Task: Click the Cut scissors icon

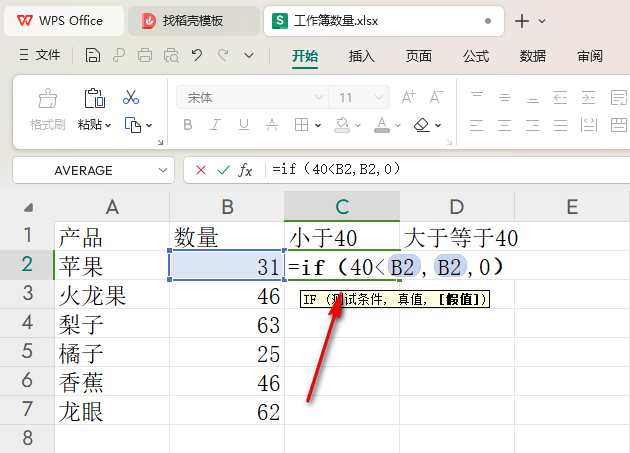Action: 131,98
